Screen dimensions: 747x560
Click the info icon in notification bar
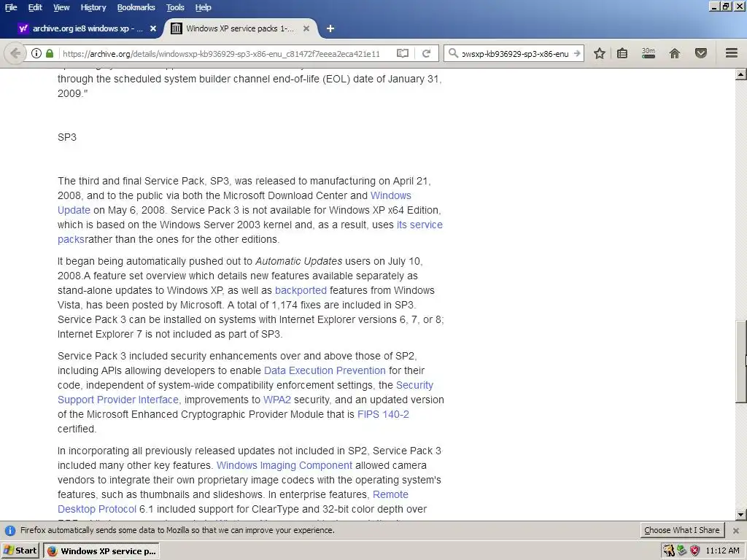pyautogui.click(x=10, y=531)
